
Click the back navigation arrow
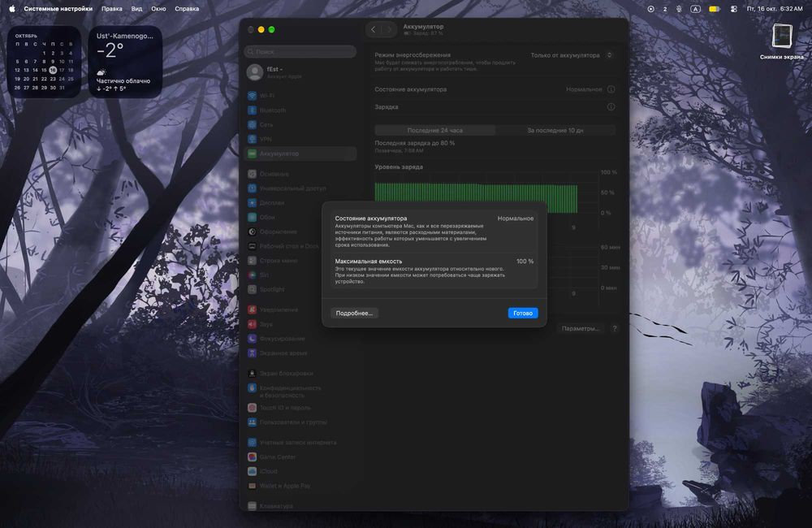click(374, 29)
